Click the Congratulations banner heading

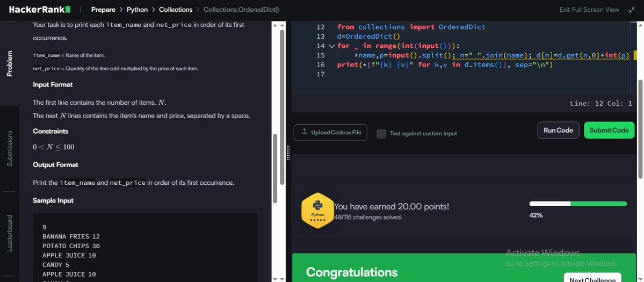pyautogui.click(x=352, y=272)
